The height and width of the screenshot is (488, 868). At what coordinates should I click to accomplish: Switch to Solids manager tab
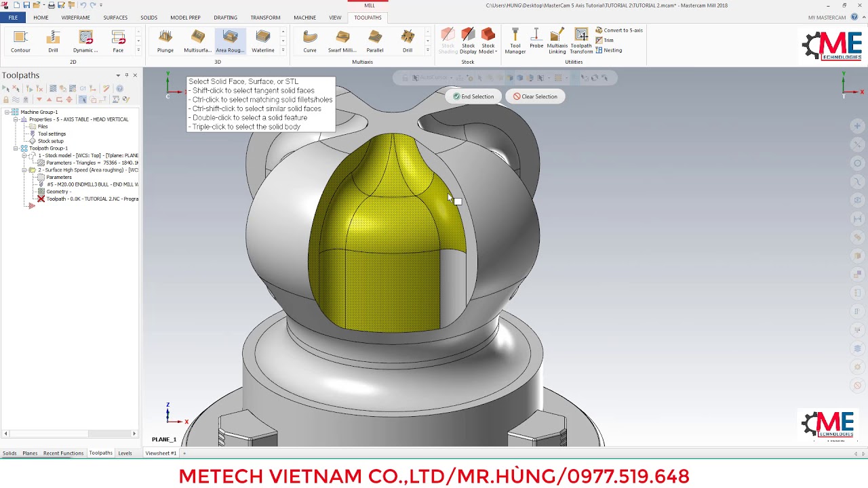pos(9,453)
